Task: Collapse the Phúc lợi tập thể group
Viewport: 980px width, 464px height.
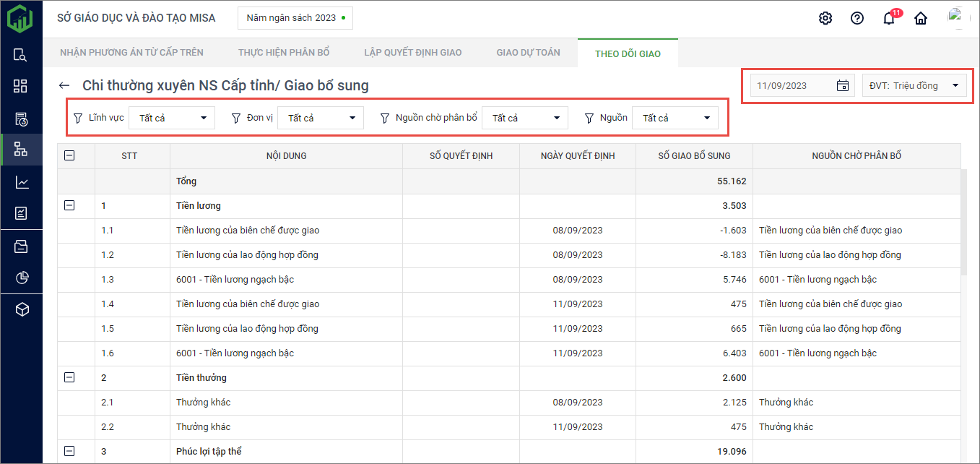Action: [69, 451]
